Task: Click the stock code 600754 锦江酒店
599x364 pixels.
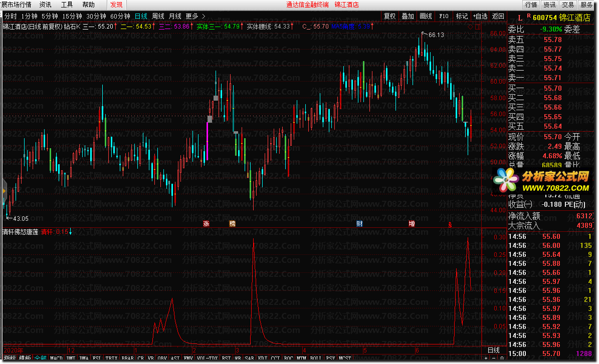Action: pos(561,18)
